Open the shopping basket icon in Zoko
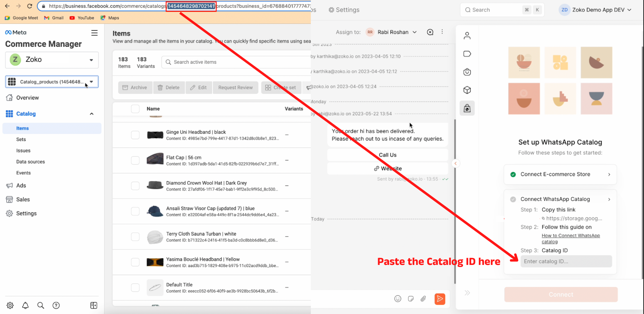This screenshot has width=644, height=314. point(467,72)
